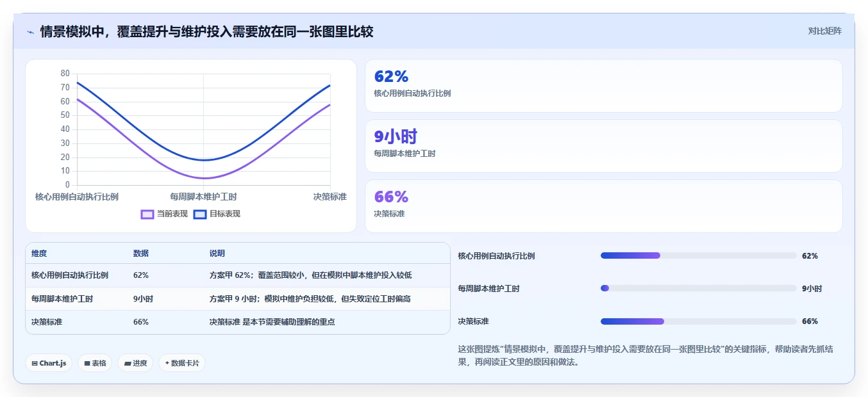Click the icon inside the Chart.js chip
This screenshot has width=868, height=397.
click(x=35, y=363)
